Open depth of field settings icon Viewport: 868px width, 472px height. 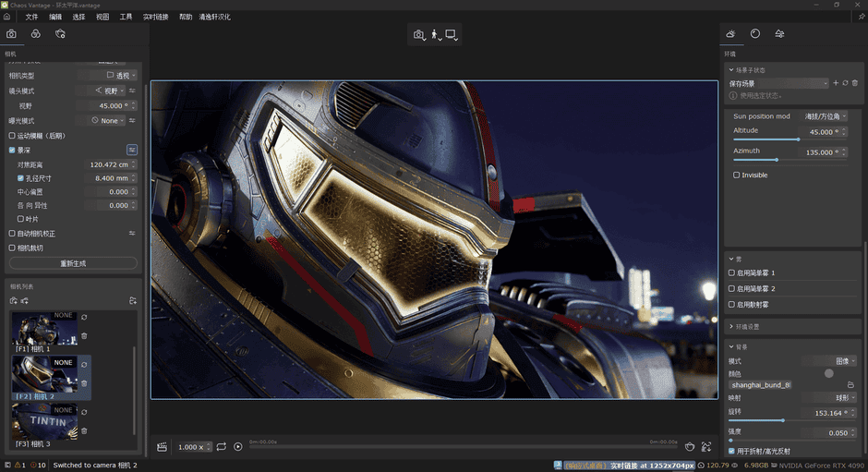pyautogui.click(x=132, y=150)
